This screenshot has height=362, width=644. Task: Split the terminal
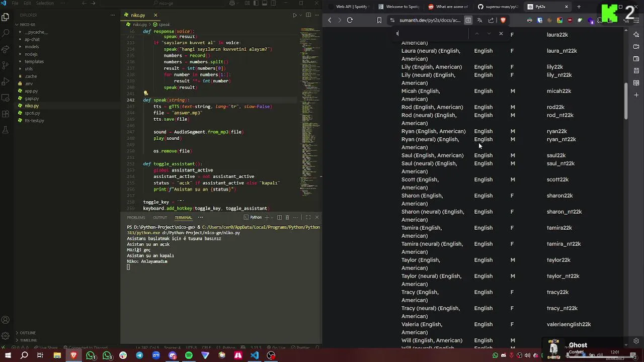pos(279,217)
